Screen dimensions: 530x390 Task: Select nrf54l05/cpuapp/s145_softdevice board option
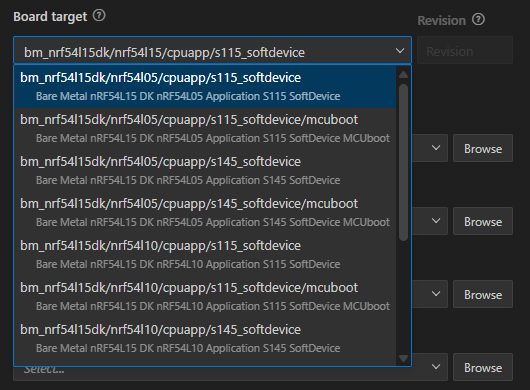pyautogui.click(x=205, y=171)
